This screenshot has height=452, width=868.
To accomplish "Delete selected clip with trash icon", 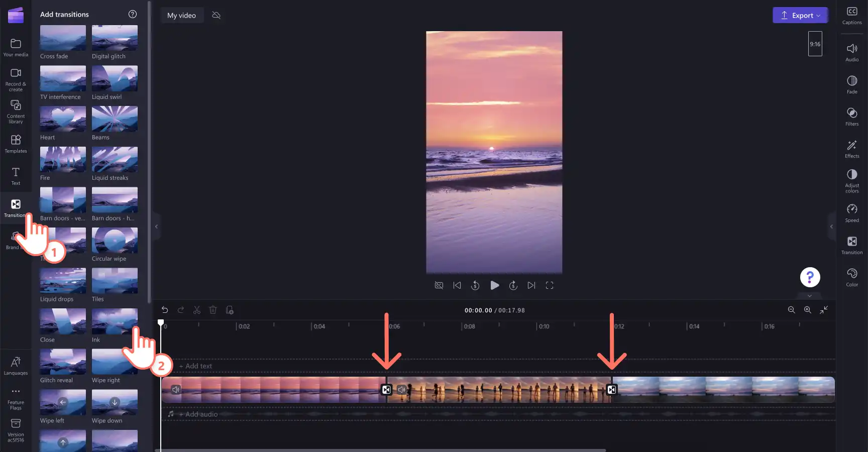I will tap(213, 310).
